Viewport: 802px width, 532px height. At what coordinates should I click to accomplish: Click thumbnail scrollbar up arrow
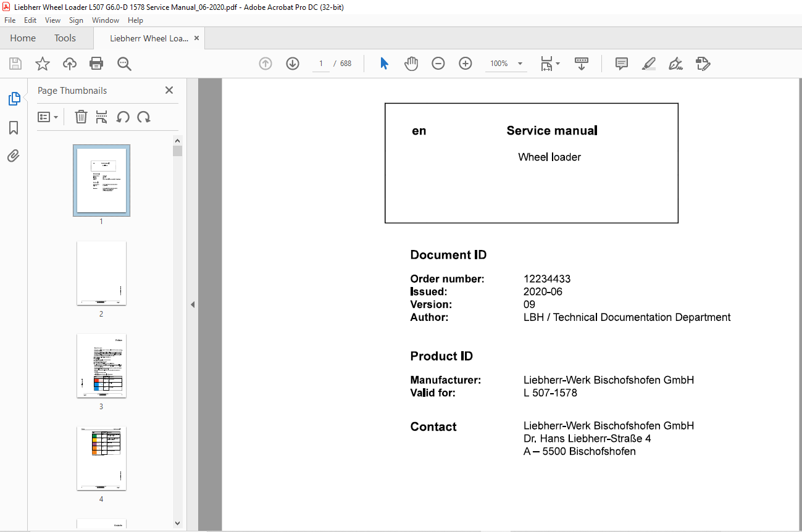pos(178,140)
